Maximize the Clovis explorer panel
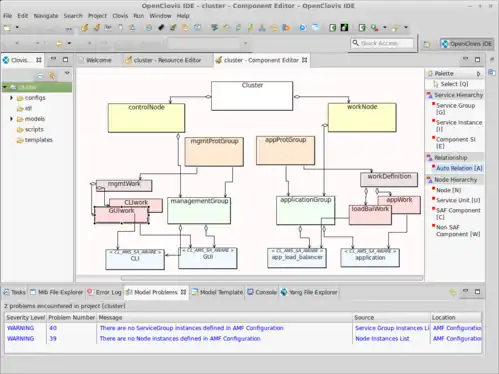Screen dimensions: 499x374 click(65, 59)
